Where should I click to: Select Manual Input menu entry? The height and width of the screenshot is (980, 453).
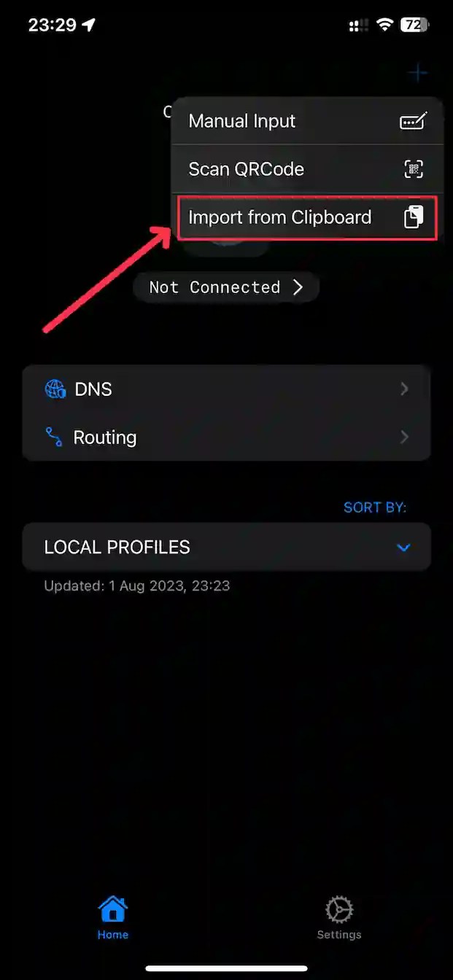[x=307, y=121]
